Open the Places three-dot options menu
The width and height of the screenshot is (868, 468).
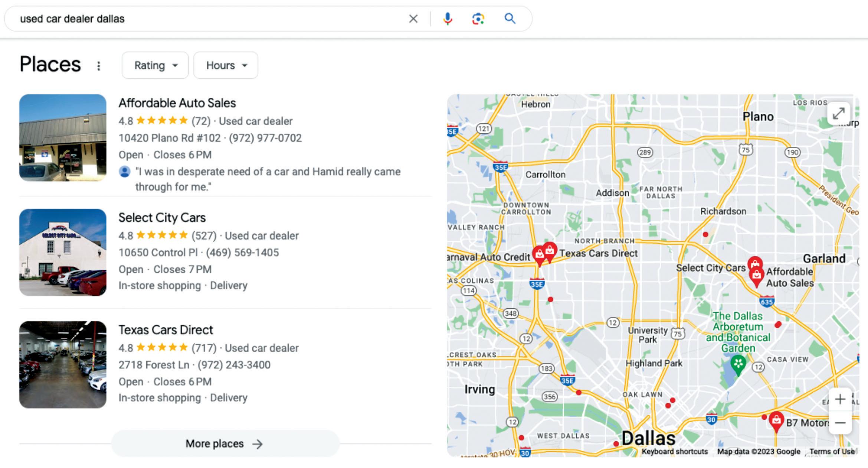point(98,66)
